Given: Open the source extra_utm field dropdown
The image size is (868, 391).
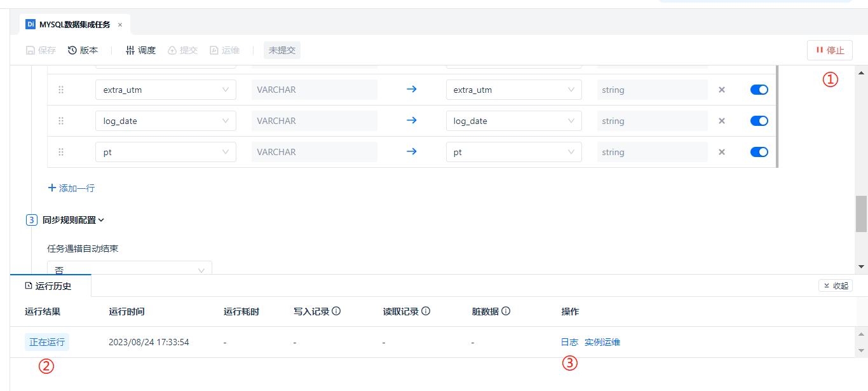Looking at the screenshot, I should click(x=165, y=90).
